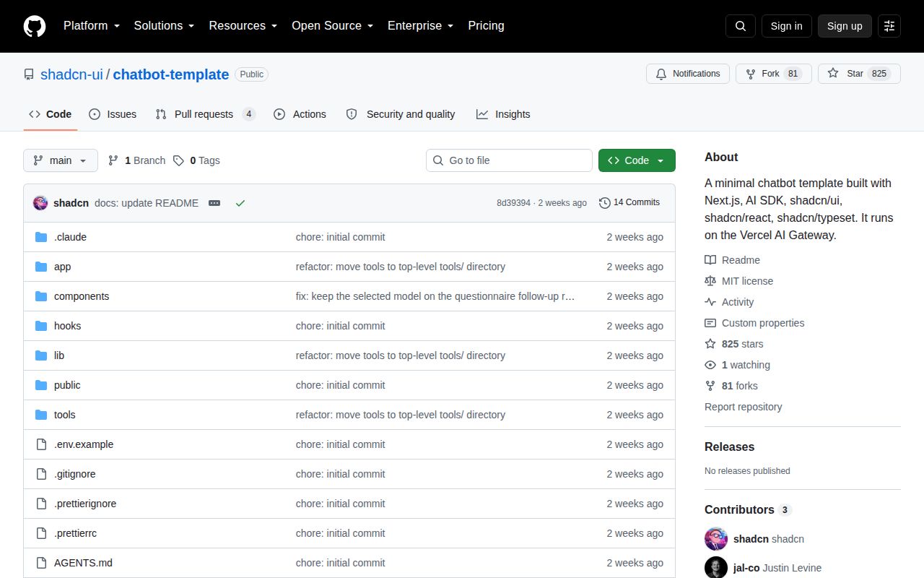Open the 'docs: update README' commit message
Screen dimensions: 924x578
click(147, 203)
